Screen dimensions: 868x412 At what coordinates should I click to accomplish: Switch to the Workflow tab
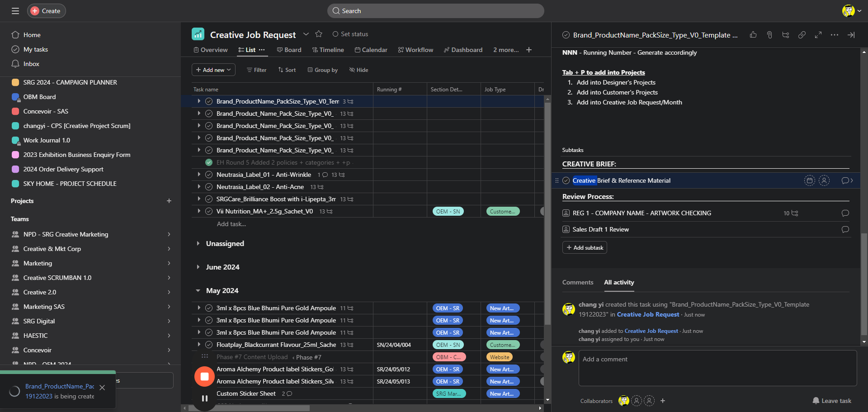[x=416, y=50]
